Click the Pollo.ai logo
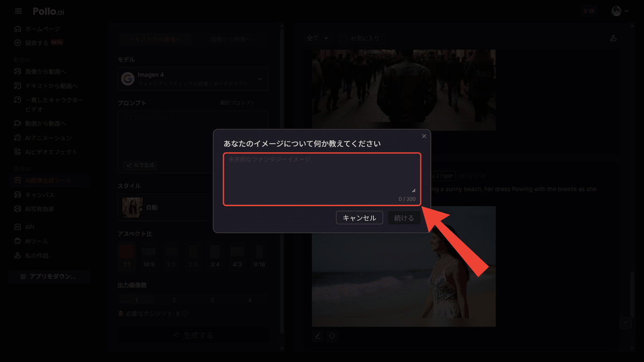Viewport: 644px width, 362px height. (x=48, y=11)
